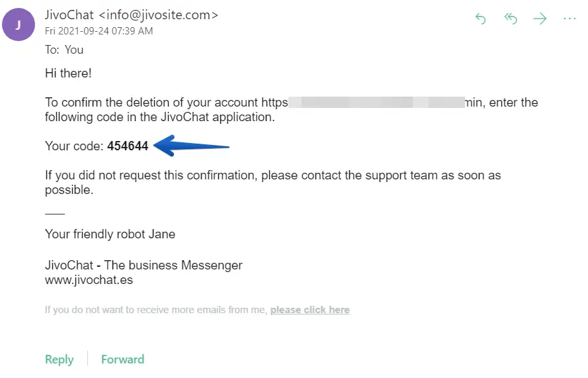Click the forward arrow icon in header

click(540, 19)
